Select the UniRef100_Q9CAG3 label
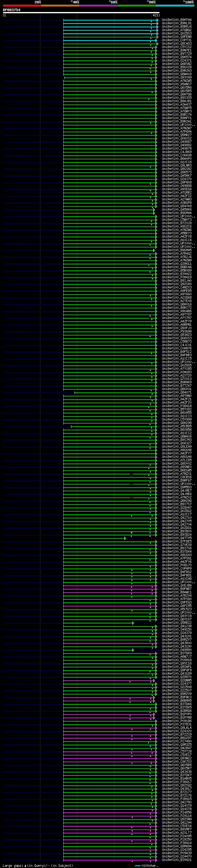Screen dimensions: 197x868 177,43
